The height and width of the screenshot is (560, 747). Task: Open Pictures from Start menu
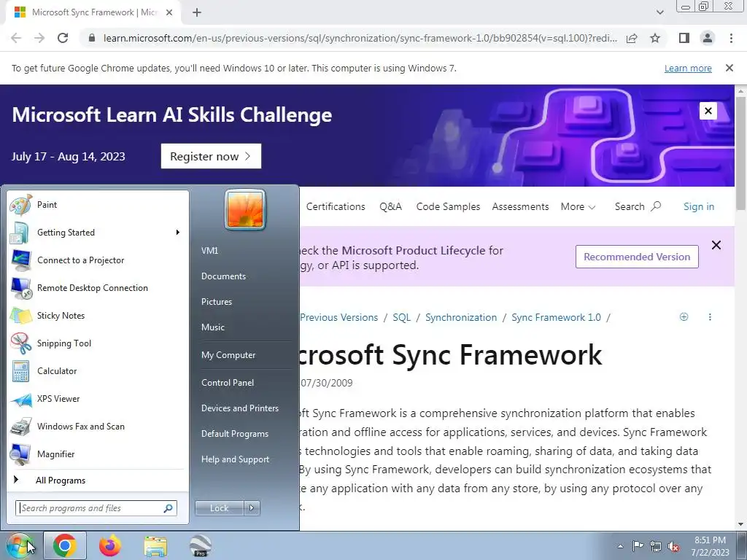tap(216, 301)
